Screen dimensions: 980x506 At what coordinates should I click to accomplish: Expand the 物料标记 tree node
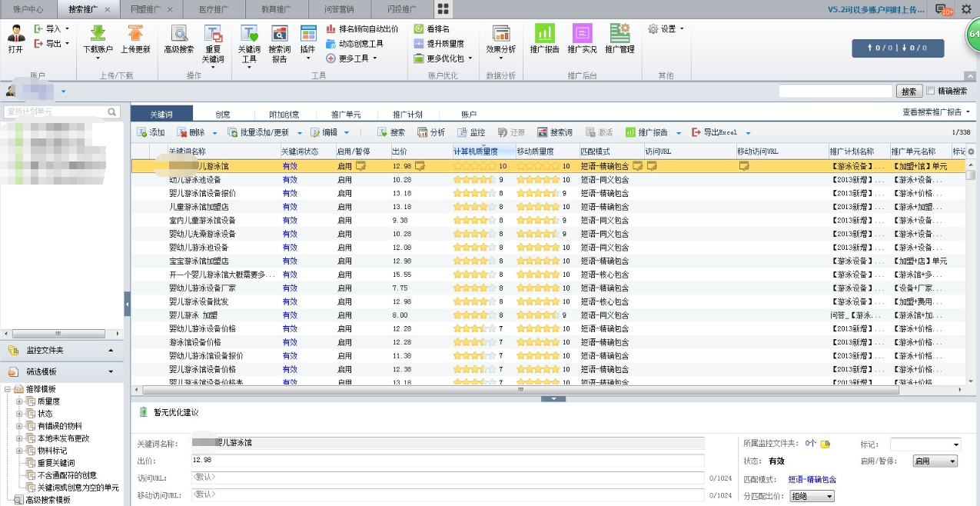tap(19, 451)
